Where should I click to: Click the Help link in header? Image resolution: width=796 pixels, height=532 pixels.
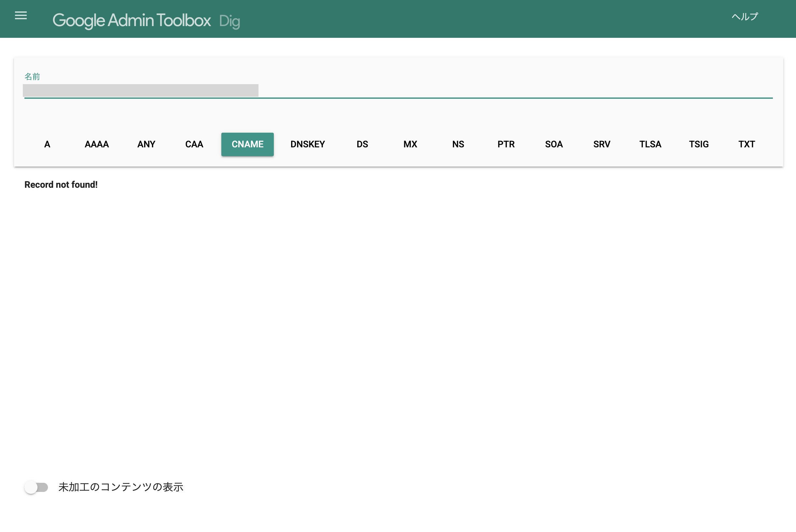click(744, 17)
